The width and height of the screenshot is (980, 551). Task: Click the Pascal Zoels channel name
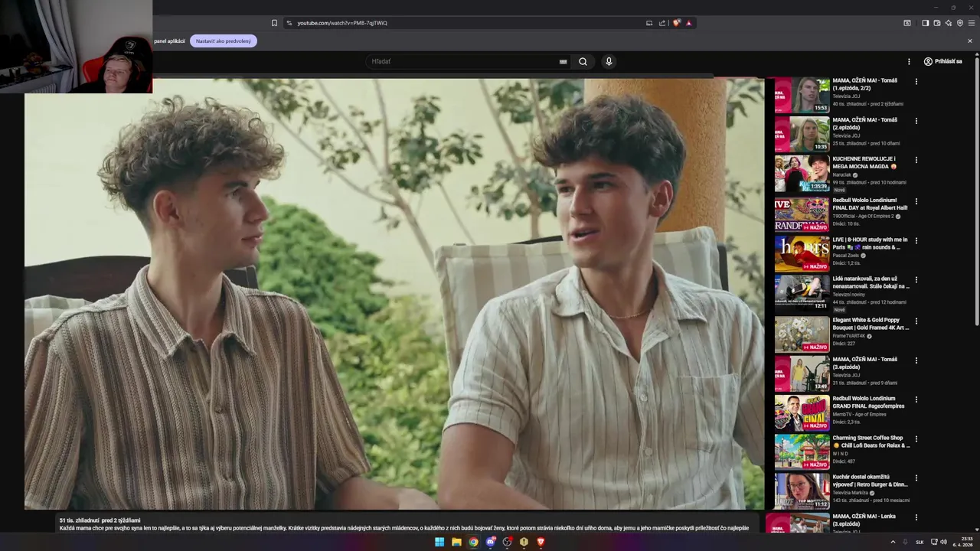[x=846, y=256]
